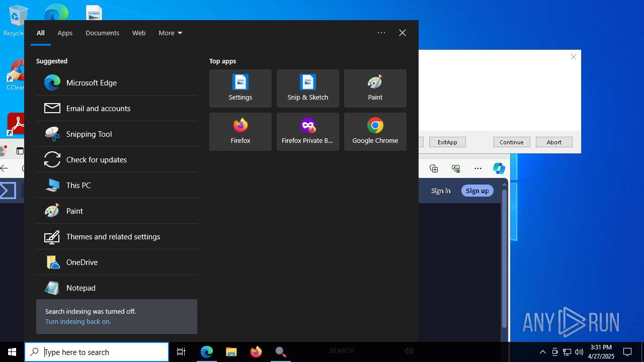Show hidden system tray icons
Image resolution: width=644 pixels, height=362 pixels.
[x=543, y=352]
